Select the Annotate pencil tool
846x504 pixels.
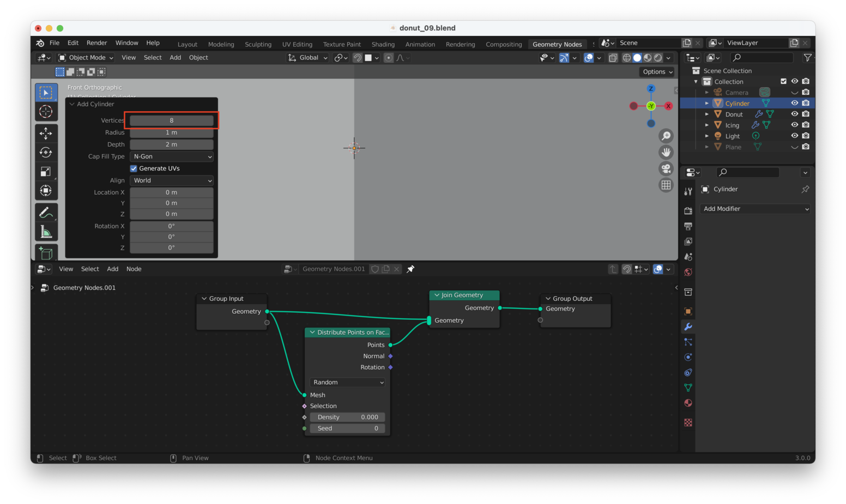click(46, 212)
